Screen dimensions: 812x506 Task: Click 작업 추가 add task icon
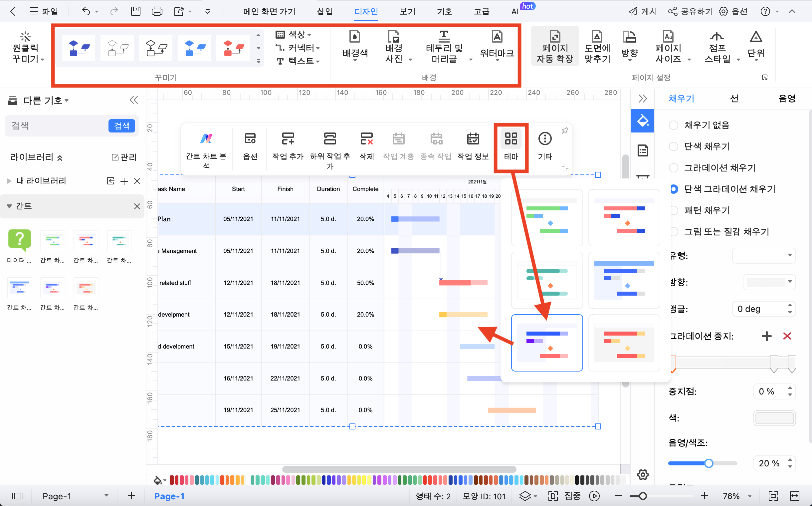(288, 146)
